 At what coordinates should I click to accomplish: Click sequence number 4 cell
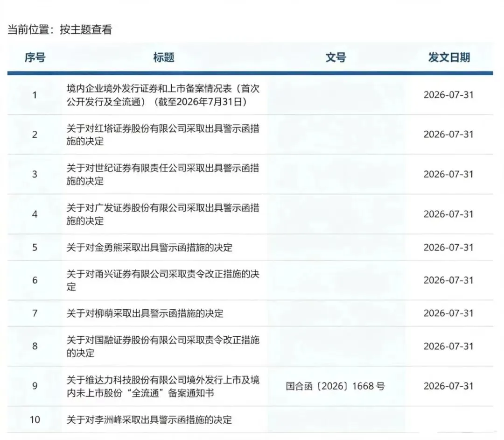[x=35, y=214]
